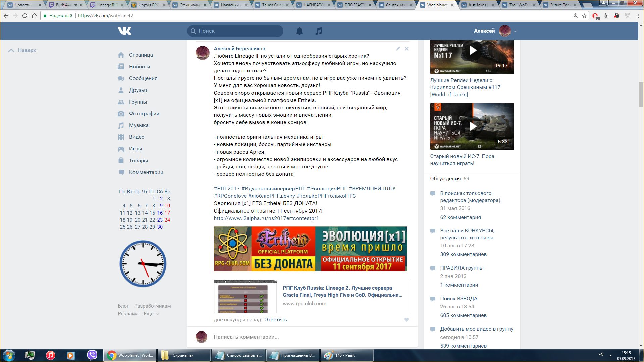Screen dimensions: 644x362
Task: Open the Сообщения menu item
Action: coord(143,78)
